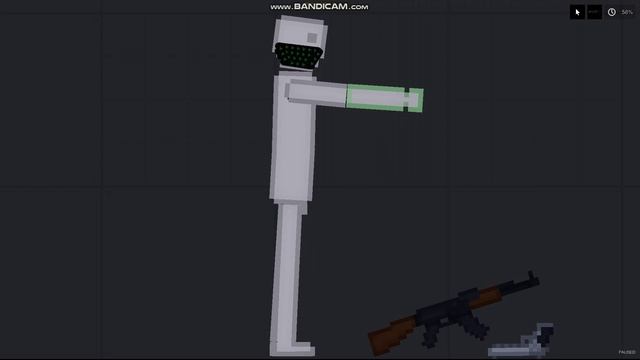Click the ragdoll's upper arm
Image resolution: width=640 pixels, height=360 pixels.
(316, 93)
